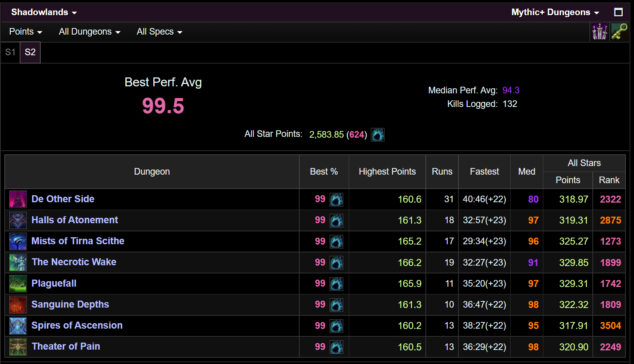Switch to the S1 season tab
634x364 pixels.
pyautogui.click(x=11, y=52)
